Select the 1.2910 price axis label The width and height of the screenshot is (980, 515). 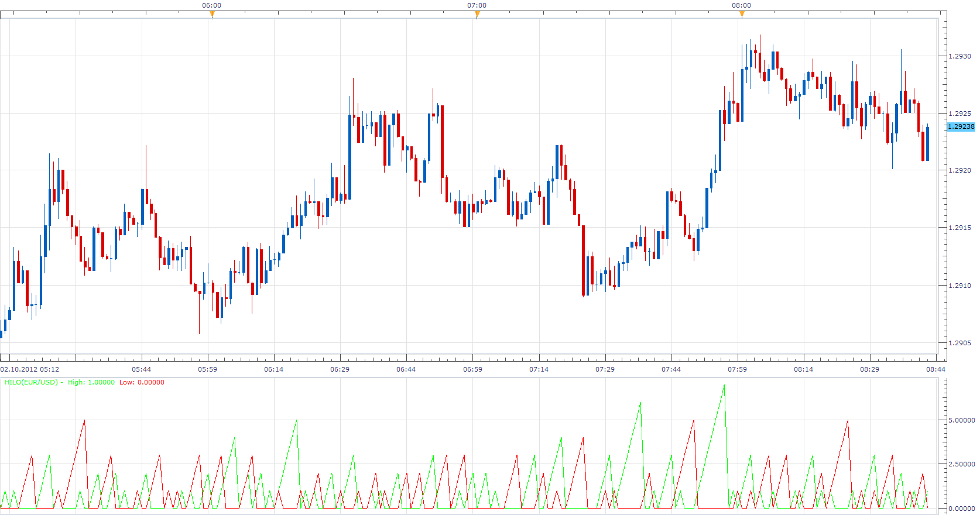tap(960, 286)
